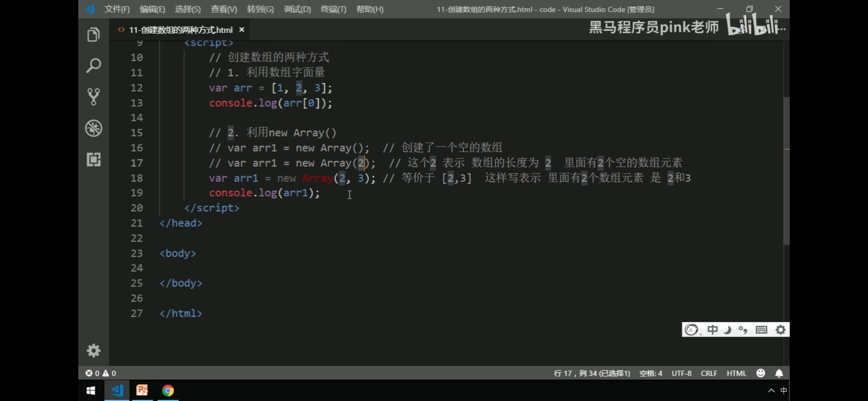Click line number 12 in the gutter
Image resolution: width=868 pixels, height=401 pixels.
point(137,88)
